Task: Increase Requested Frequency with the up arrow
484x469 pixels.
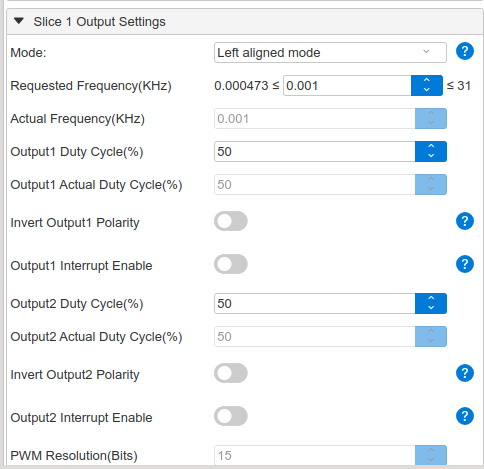Action: pos(427,80)
